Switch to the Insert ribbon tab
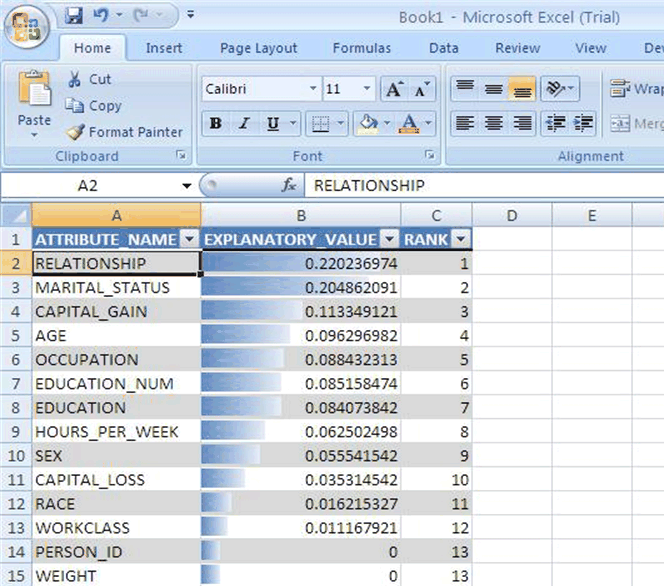Viewport: 665px width, 586px height. [x=164, y=48]
